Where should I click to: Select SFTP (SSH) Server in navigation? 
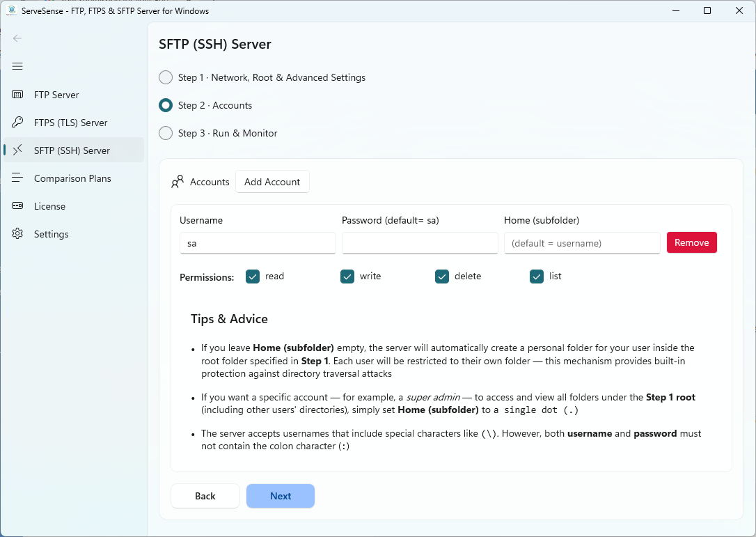point(74,150)
